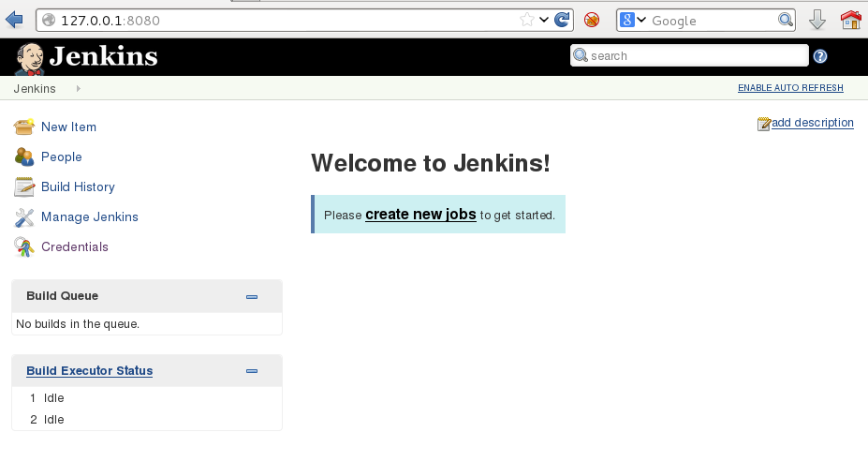Click the magnifier in the Google search box

785,20
